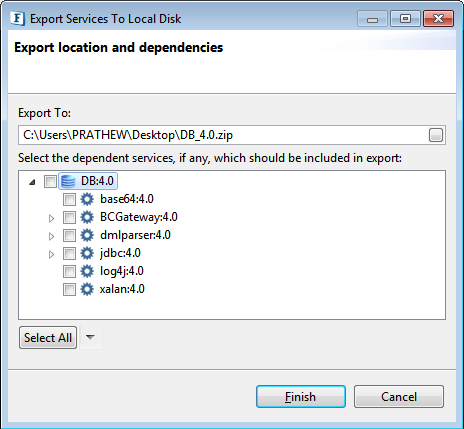
Task: Click the browse button in the Export To field
Action: pos(436,135)
